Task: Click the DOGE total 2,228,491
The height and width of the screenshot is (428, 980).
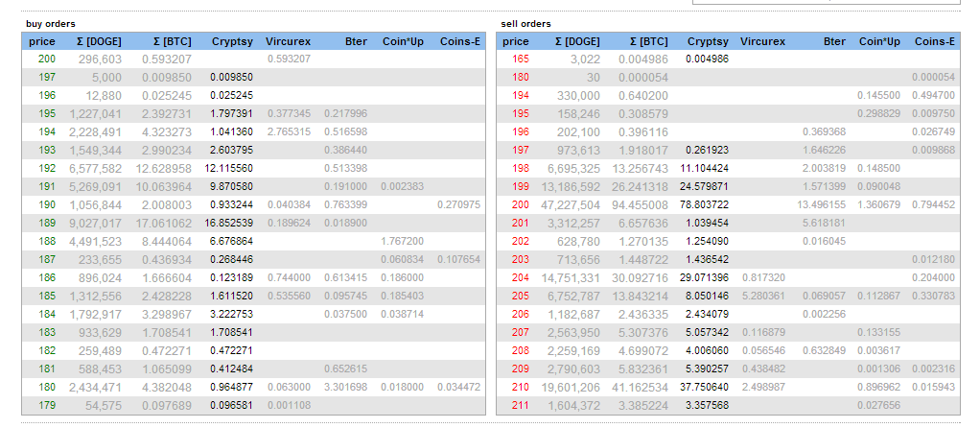Action: (x=96, y=132)
